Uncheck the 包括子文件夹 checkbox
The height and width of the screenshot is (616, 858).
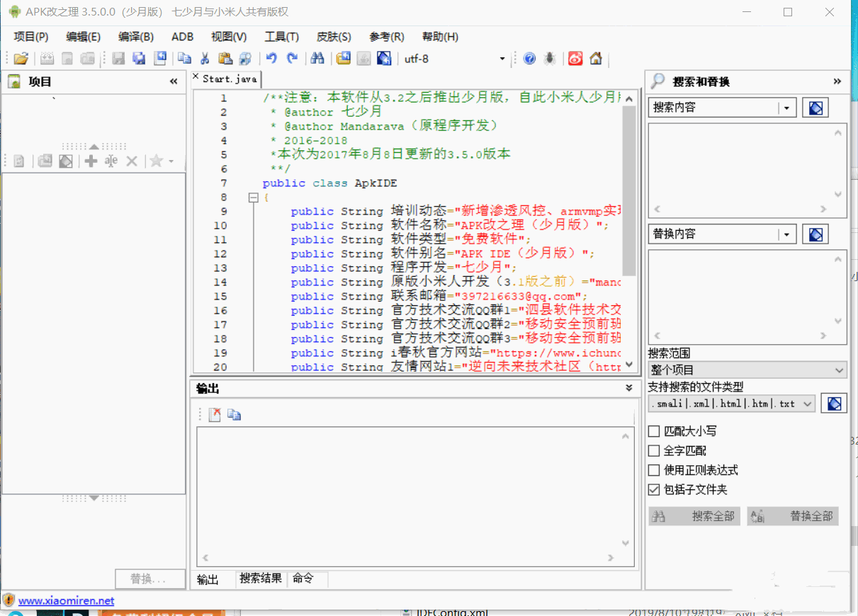click(655, 490)
